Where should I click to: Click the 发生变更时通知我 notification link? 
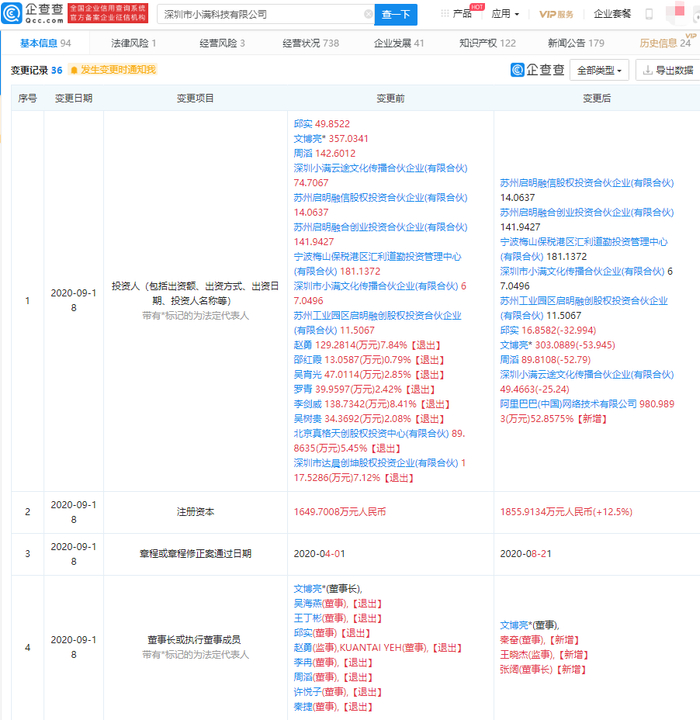[x=118, y=70]
